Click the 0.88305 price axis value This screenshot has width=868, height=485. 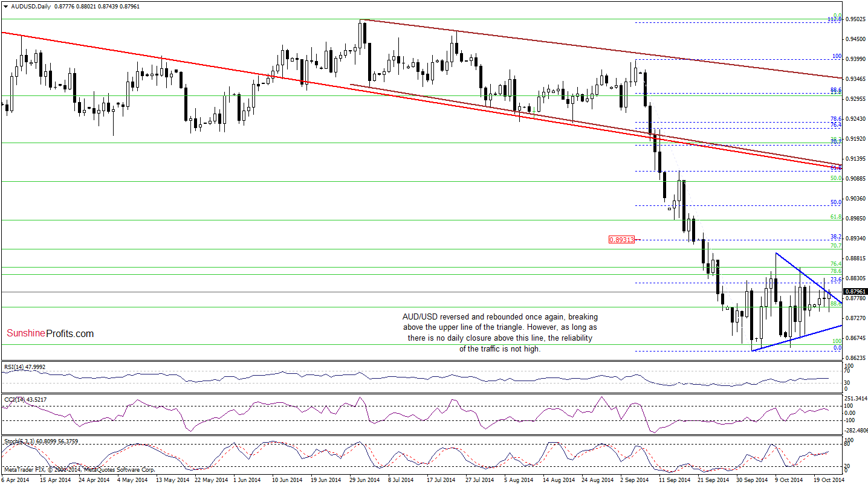coord(855,278)
